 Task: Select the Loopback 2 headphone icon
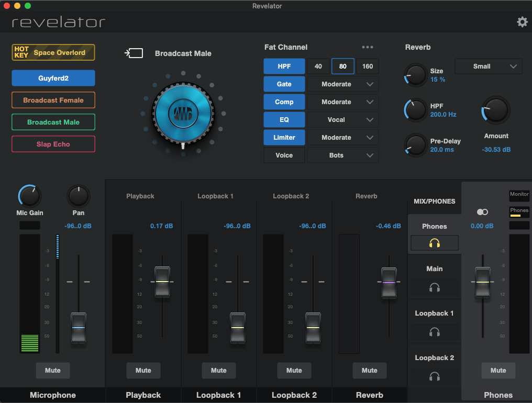tap(434, 376)
